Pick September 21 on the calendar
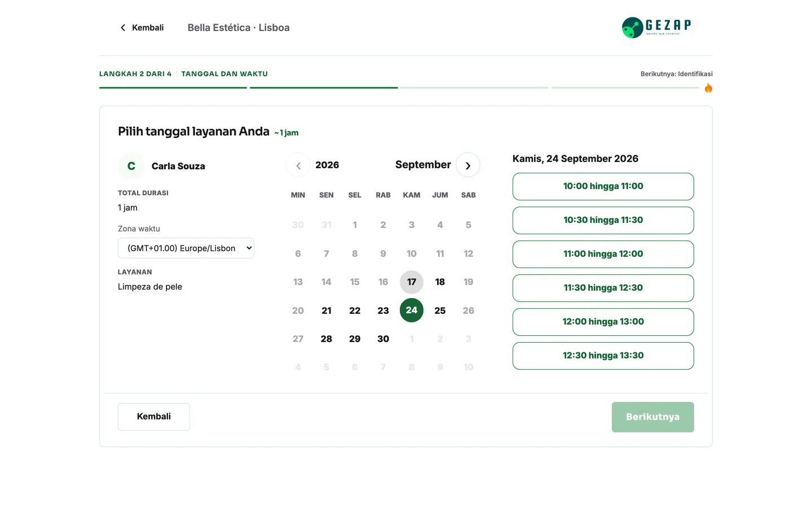Screen dimensions: 812x508 (326, 310)
